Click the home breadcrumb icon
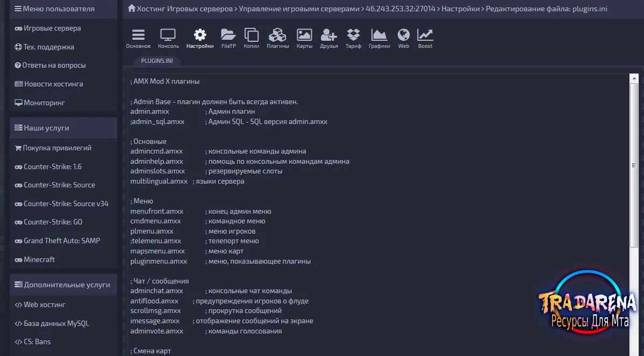Image resolution: width=644 pixels, height=356 pixels. point(131,8)
